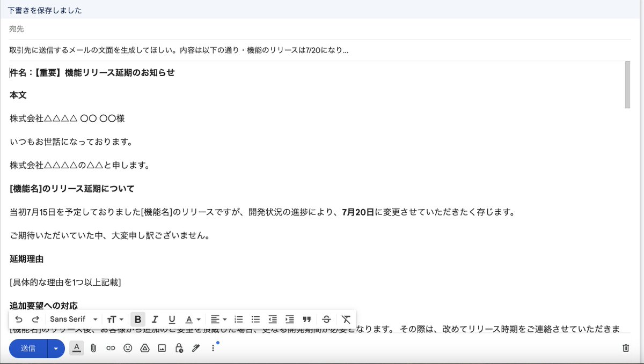Apply strikethrough to the text
Viewport: 644px width, 364px height.
tap(326, 319)
